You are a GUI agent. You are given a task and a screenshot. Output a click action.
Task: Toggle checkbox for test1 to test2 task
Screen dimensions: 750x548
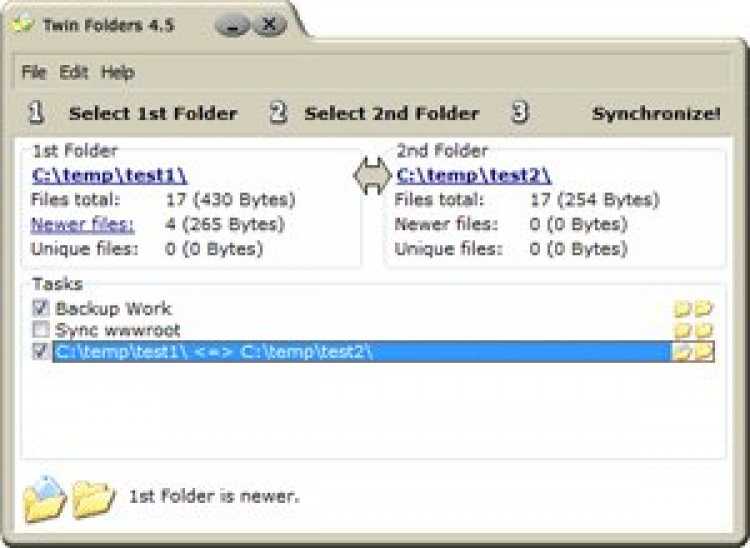pyautogui.click(x=41, y=351)
